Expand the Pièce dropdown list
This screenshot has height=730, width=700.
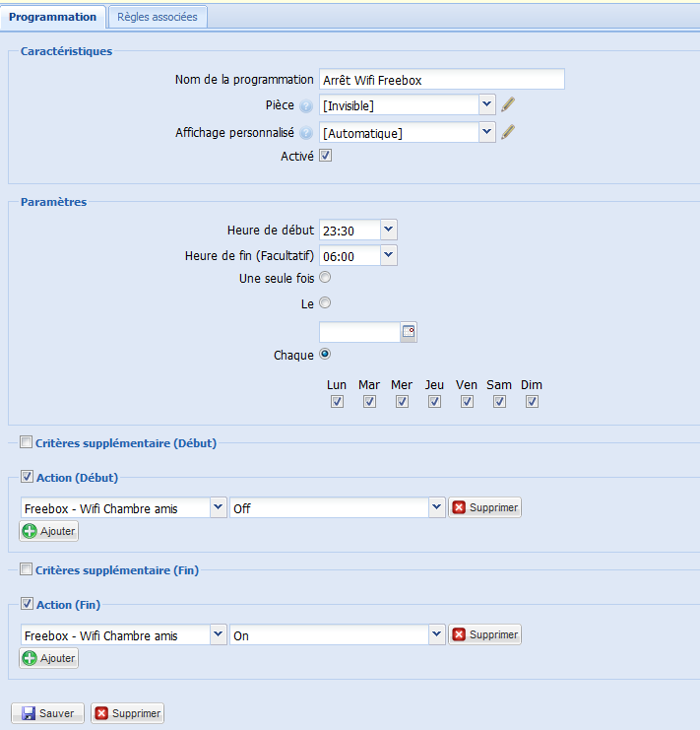[x=486, y=104]
